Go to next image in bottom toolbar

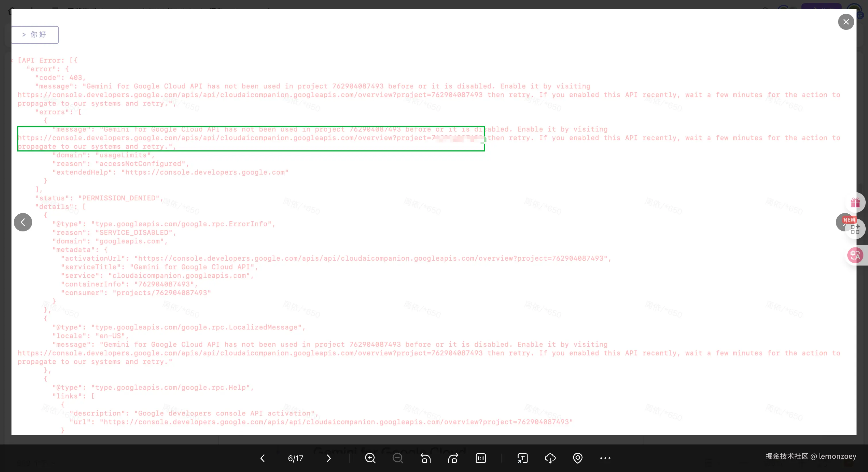pos(329,458)
